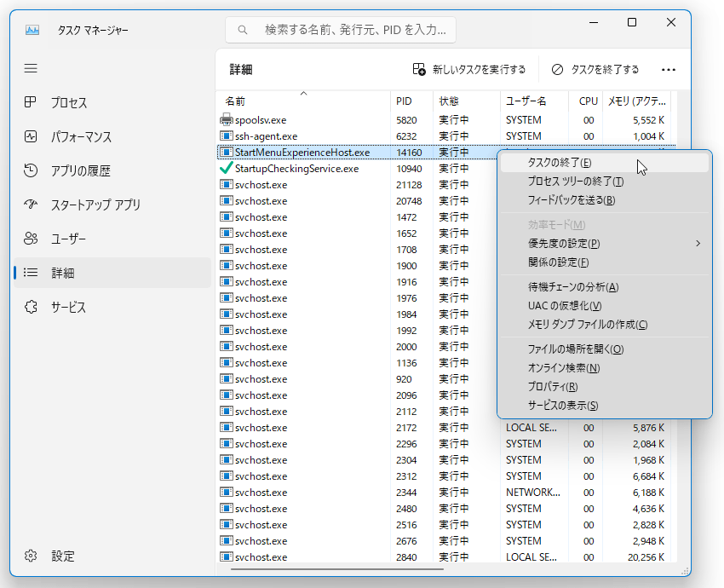Click the StartMenuExperienceHost.exe process icon
This screenshot has width=724, height=588.
click(227, 152)
